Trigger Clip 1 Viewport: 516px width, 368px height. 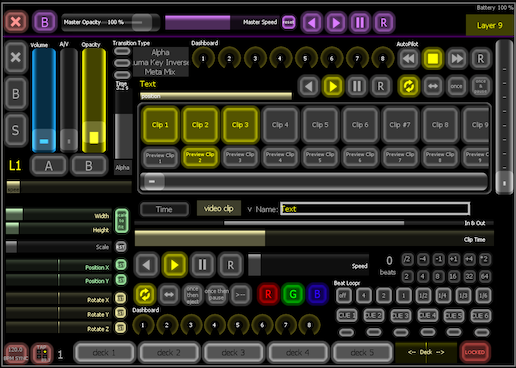(160, 125)
